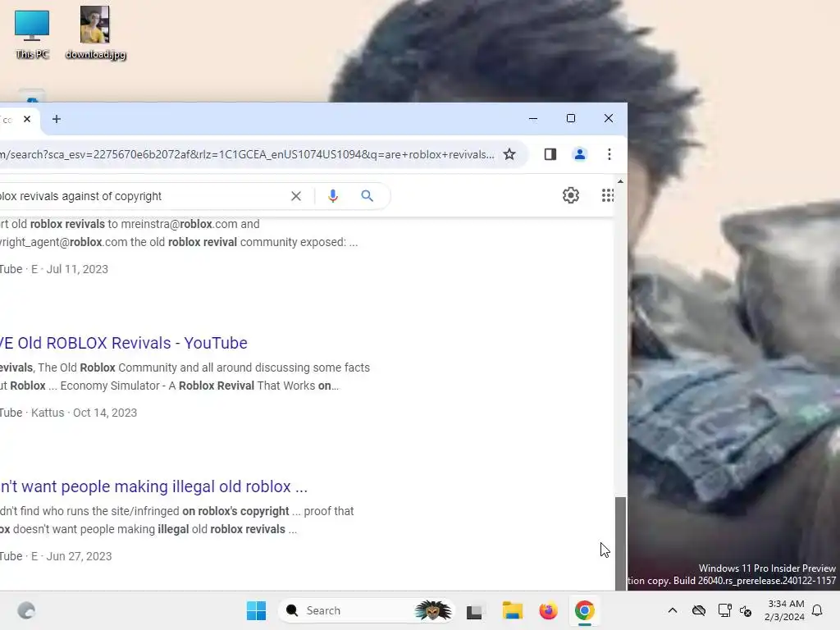Click page scrollbar thumb
Screen dimensions: 840x630
(620, 543)
